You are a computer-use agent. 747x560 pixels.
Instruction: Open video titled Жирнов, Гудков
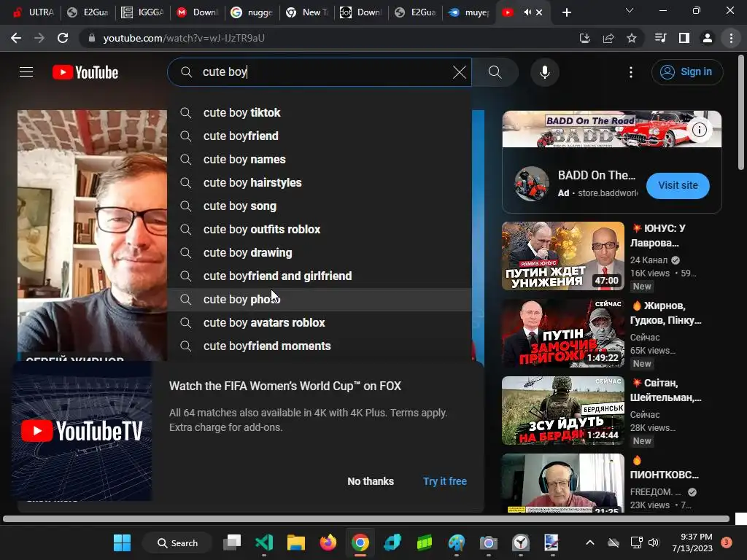pos(666,313)
